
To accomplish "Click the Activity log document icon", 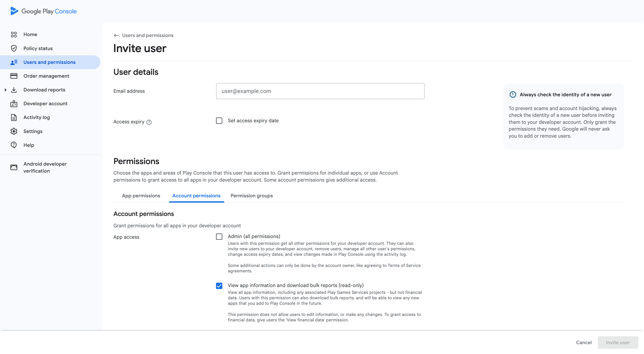I will (x=14, y=117).
